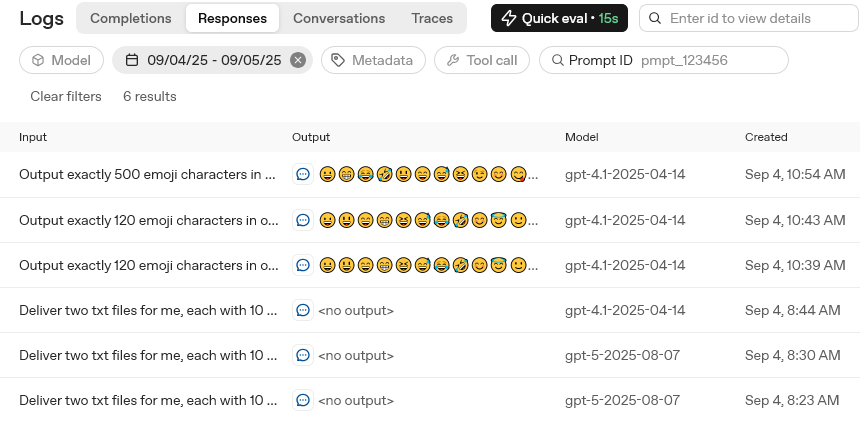Switch to the Completions tab

(130, 18)
